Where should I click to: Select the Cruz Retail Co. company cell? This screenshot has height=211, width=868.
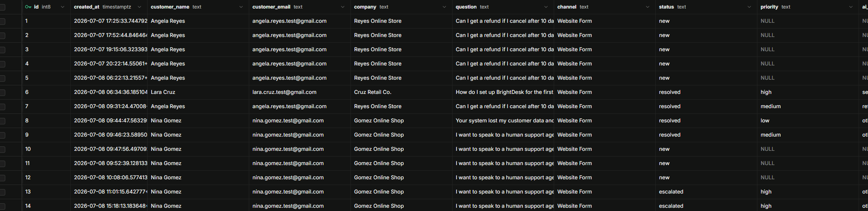[401, 92]
